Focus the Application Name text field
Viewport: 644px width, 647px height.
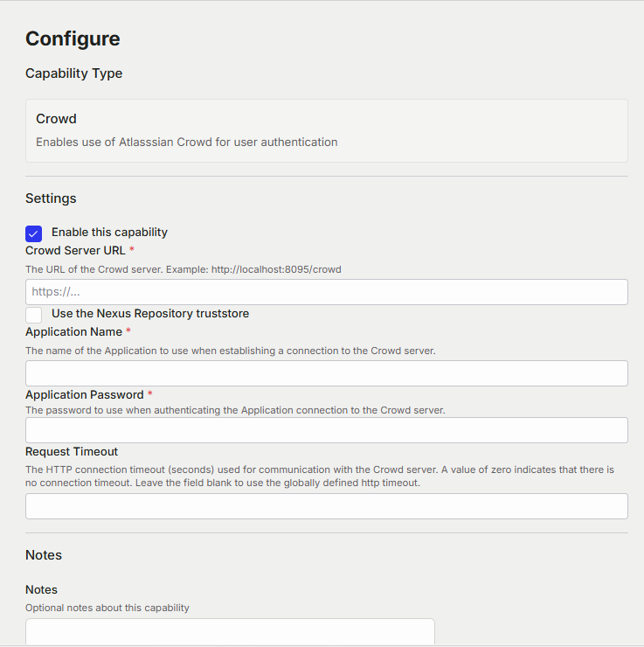[327, 373]
